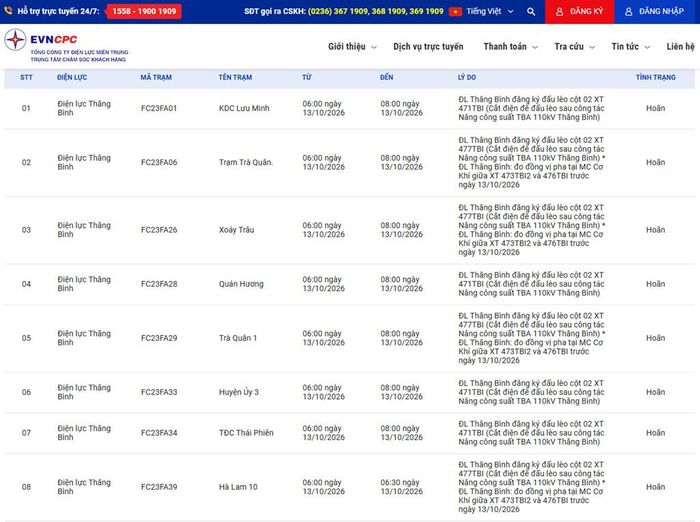
Task: Open the search magnifier icon
Action: click(531, 12)
